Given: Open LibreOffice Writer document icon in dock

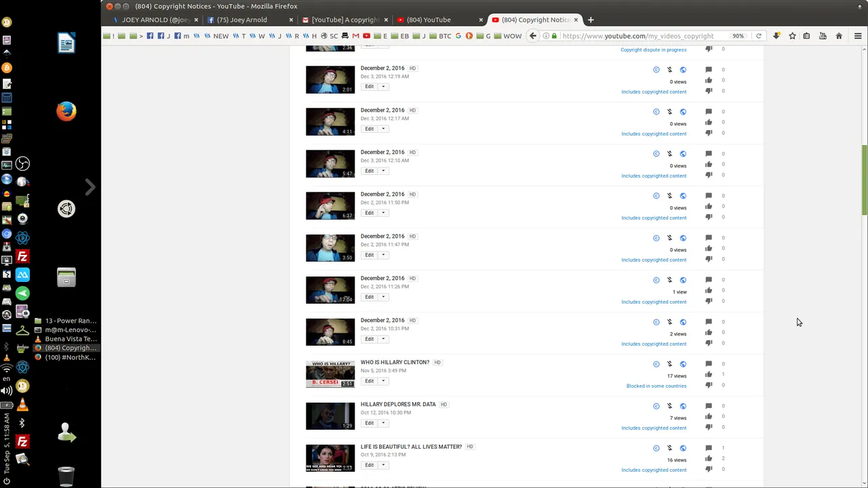Looking at the screenshot, I should pyautogui.click(x=66, y=43).
